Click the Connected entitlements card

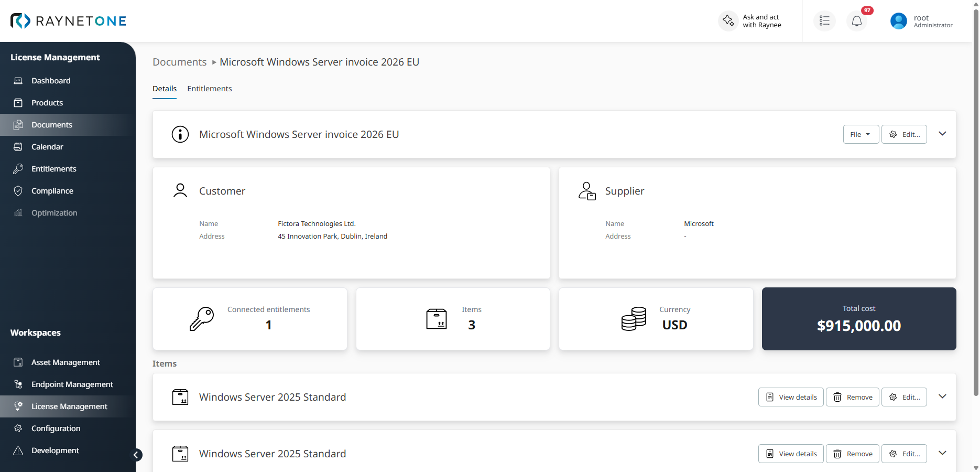coord(250,319)
